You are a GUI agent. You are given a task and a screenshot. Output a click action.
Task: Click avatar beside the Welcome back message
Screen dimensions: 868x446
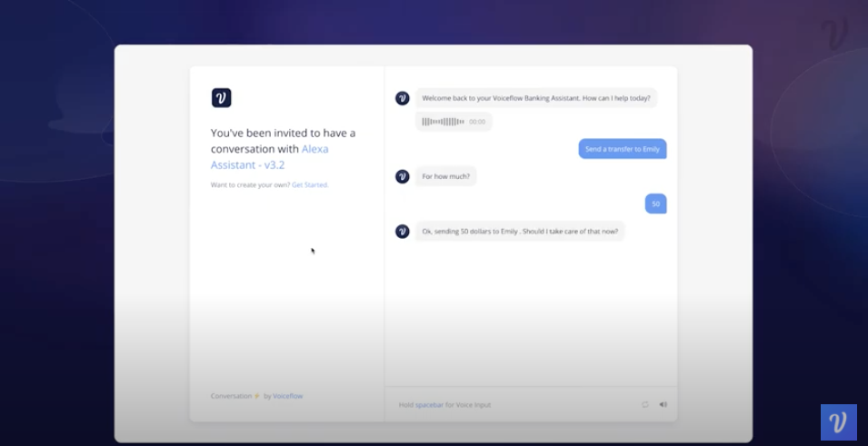point(403,98)
